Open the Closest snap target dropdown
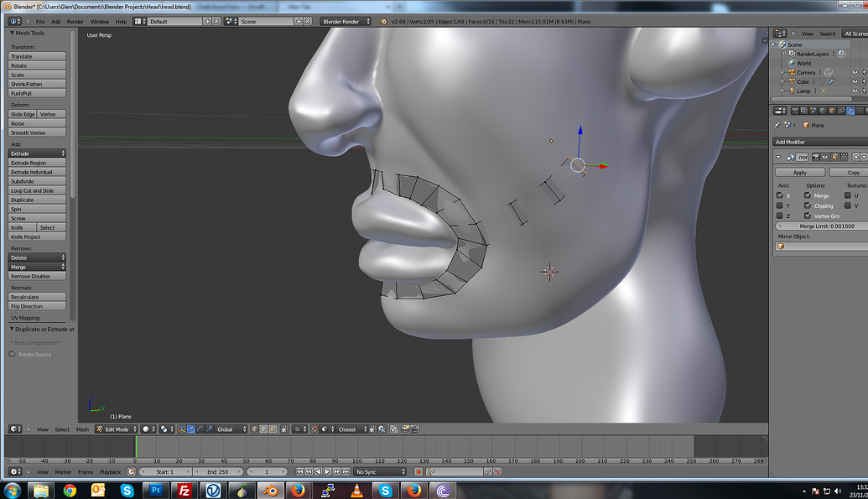 tap(351, 429)
